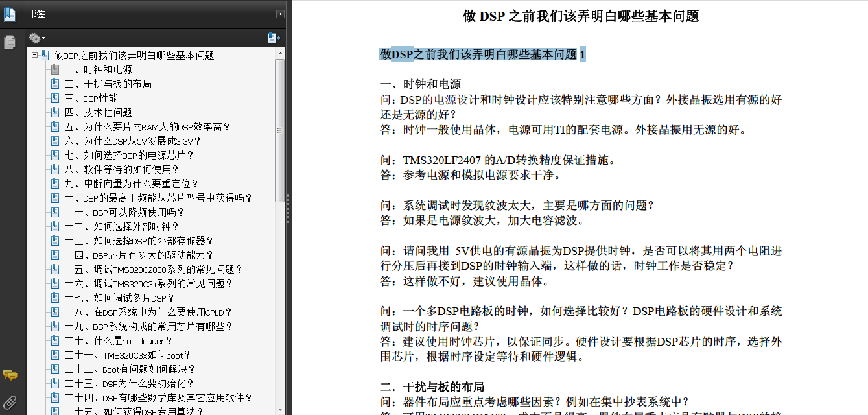Click highlighted table-of-contents link in document
Viewport: 868px width, 415px height.
pyautogui.click(x=482, y=54)
